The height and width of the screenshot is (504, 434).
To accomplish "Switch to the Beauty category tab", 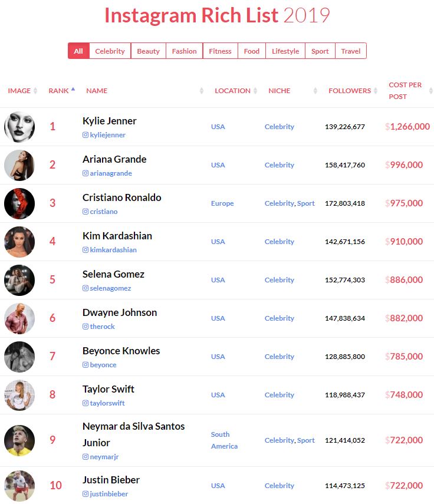I will click(148, 51).
